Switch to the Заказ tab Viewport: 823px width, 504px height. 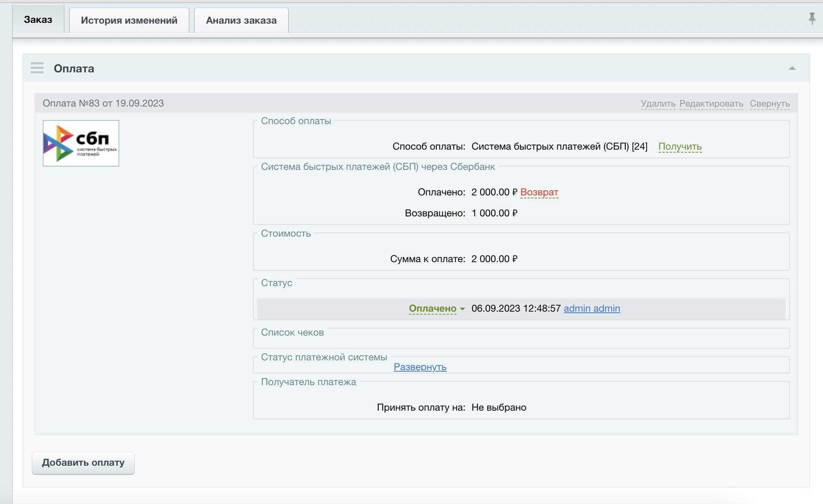click(x=38, y=19)
